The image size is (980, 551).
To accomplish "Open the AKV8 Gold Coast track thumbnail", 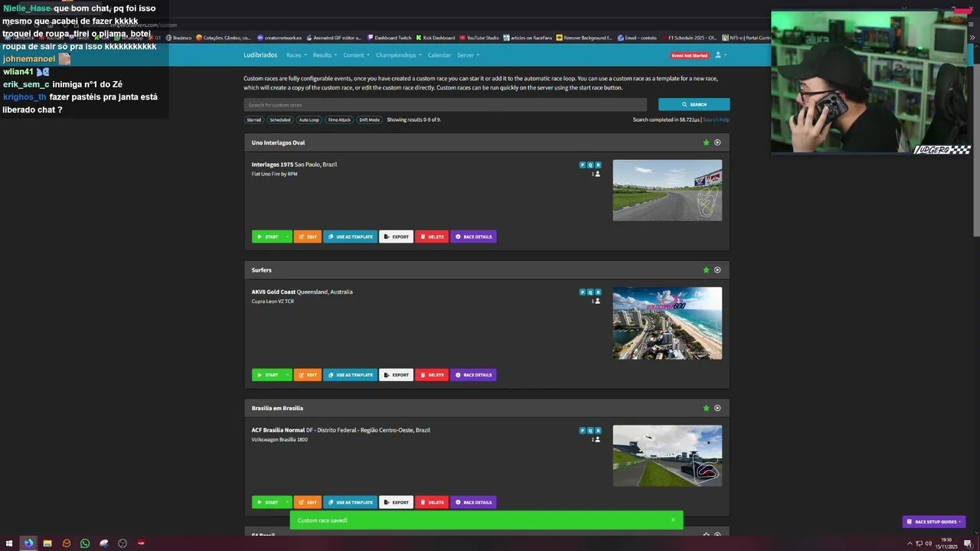I will pos(667,323).
